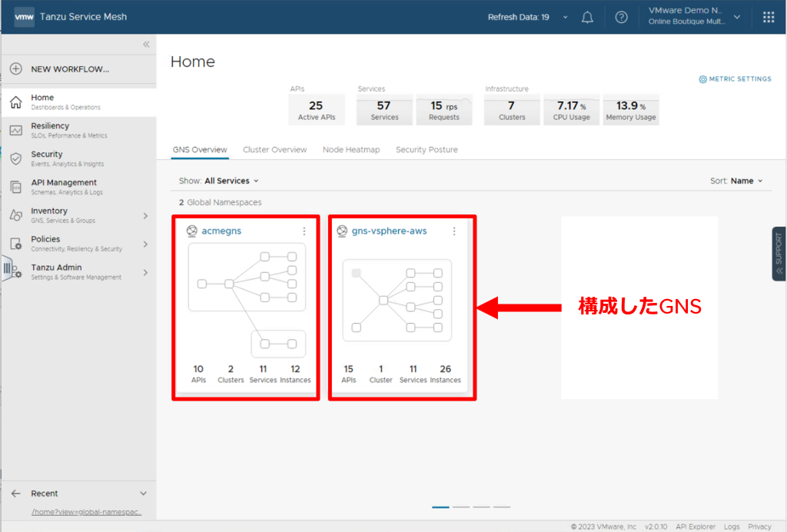Click the Tanzu Admin gear icon
Image resolution: width=787 pixels, height=532 pixels.
pos(16,271)
